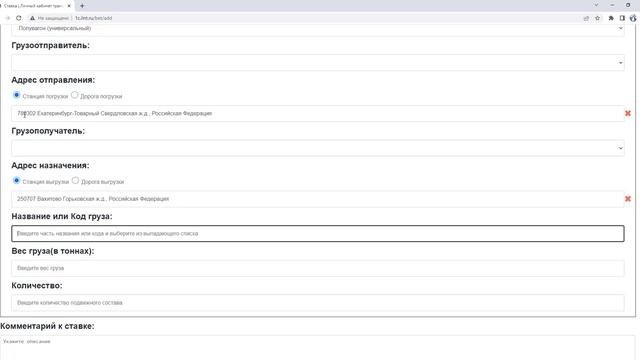Minimize the browser window

click(x=612, y=5)
